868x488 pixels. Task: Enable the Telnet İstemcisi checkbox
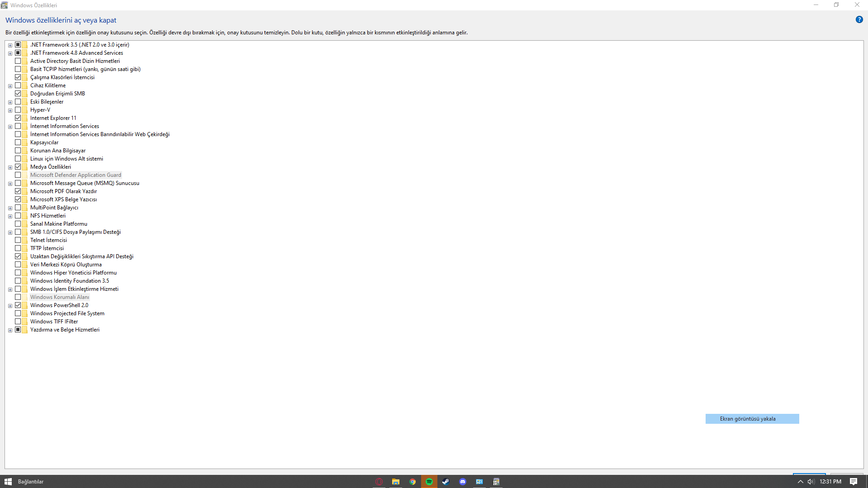click(18, 240)
